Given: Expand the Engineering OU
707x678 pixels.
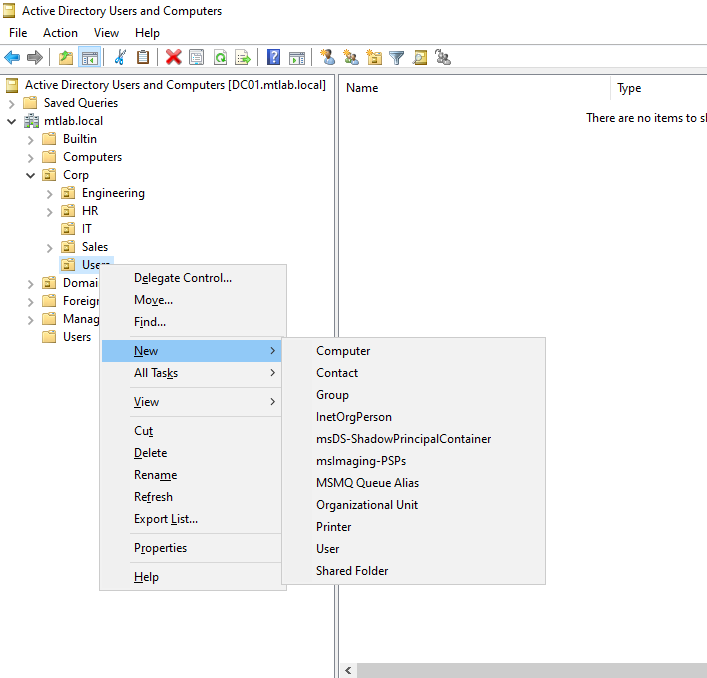Looking at the screenshot, I should tap(50, 194).
